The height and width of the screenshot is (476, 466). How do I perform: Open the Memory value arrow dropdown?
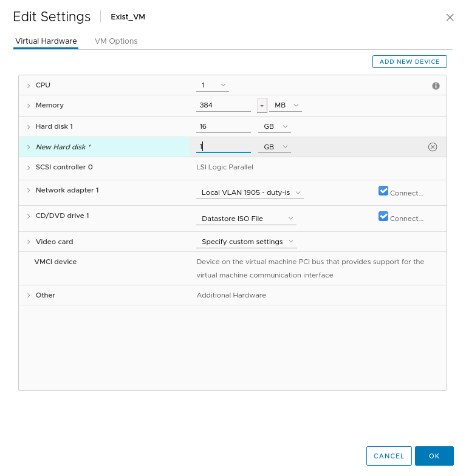coord(262,106)
